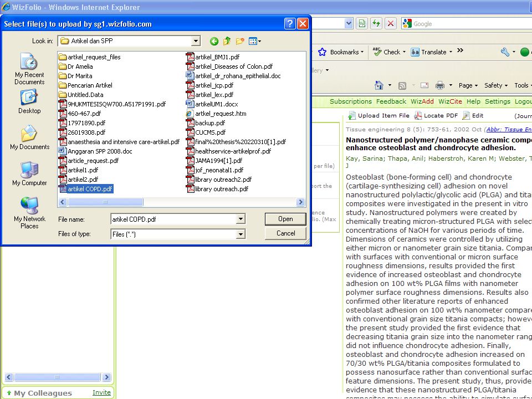Open the Check spelling dropdown arrow
The height and width of the screenshot is (399, 532).
click(x=404, y=52)
